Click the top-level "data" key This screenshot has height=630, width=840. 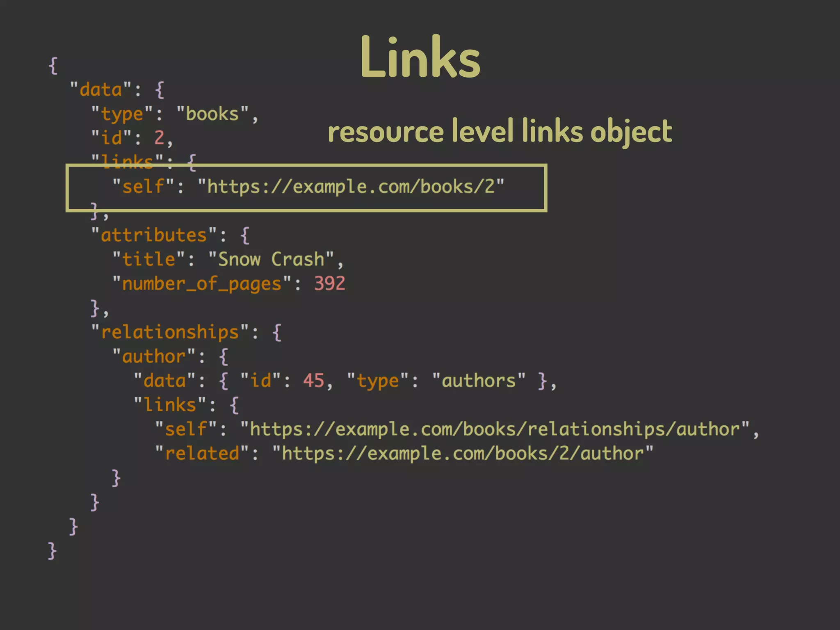click(x=100, y=89)
